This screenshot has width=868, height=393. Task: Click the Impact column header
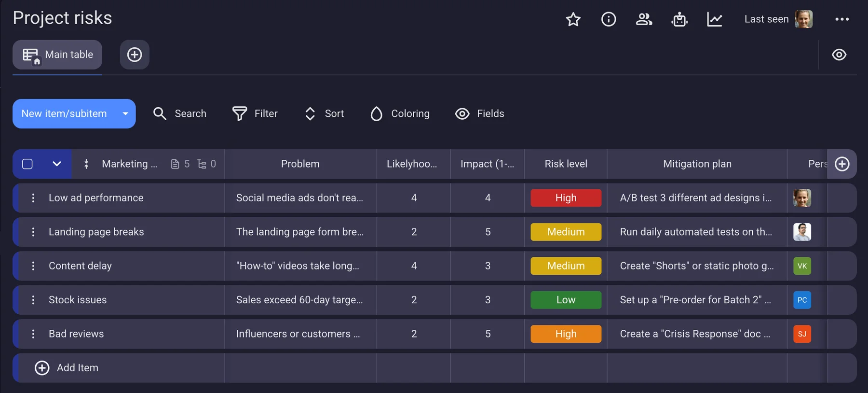[x=488, y=164]
